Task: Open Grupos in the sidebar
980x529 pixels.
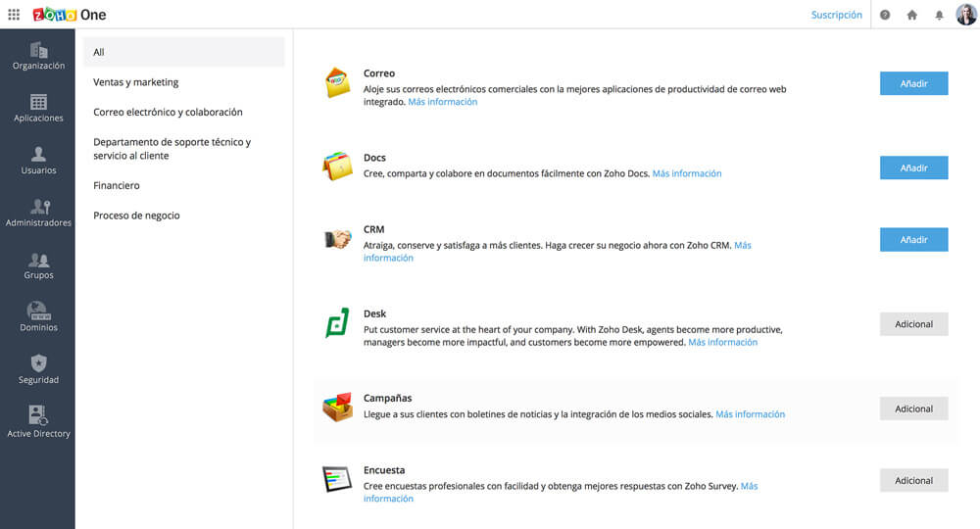Action: pyautogui.click(x=38, y=266)
